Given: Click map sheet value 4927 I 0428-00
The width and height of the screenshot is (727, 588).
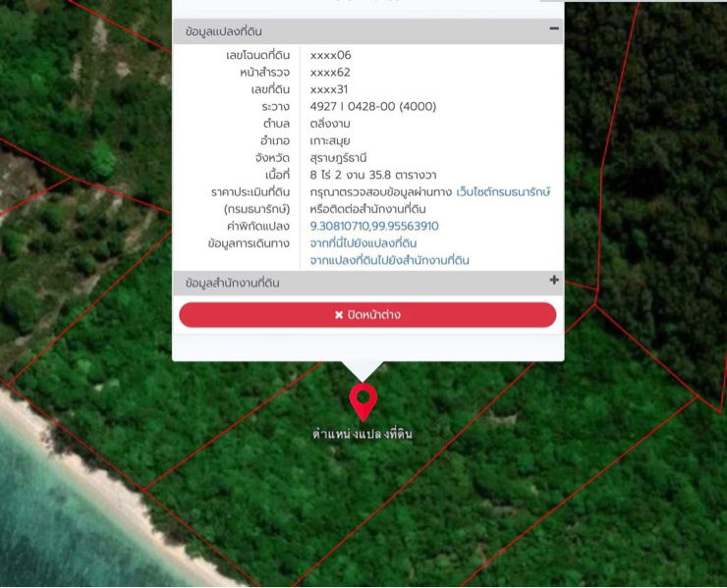Looking at the screenshot, I should pos(372,107).
